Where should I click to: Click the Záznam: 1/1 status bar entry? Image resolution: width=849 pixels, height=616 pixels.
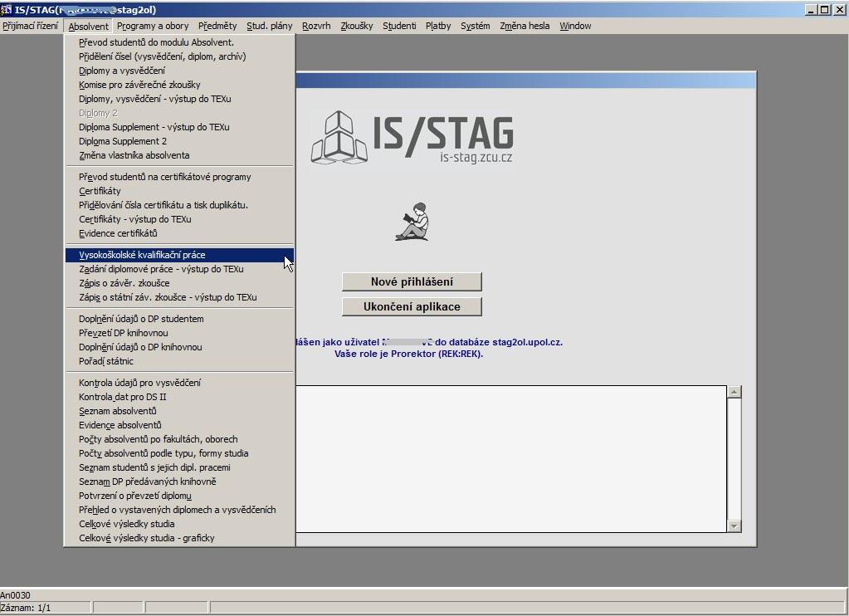46,608
